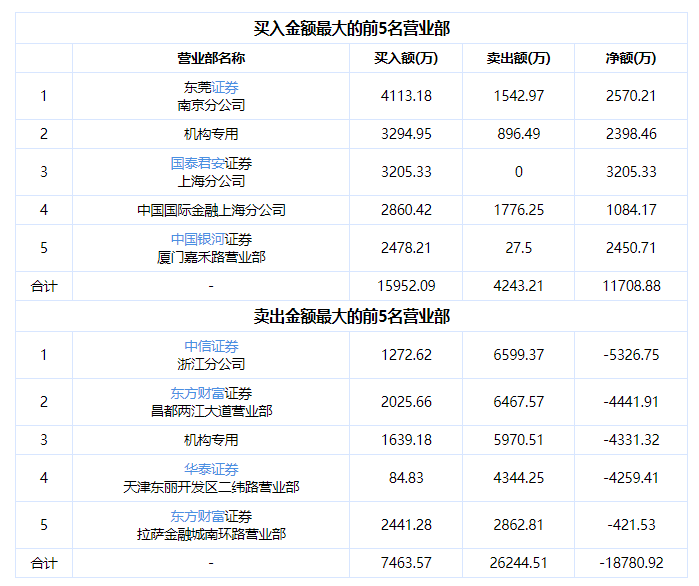Select net amount 2450.71

(631, 248)
